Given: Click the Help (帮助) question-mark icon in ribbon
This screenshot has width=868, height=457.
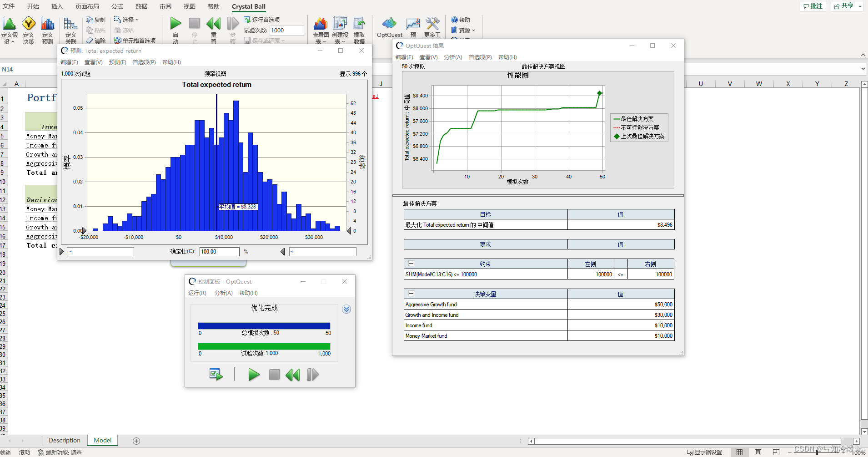Looking at the screenshot, I should (x=461, y=20).
